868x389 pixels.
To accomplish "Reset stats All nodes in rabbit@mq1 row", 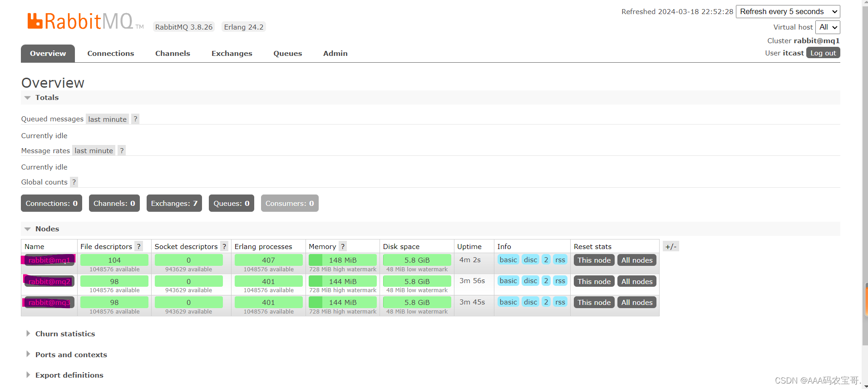I will [x=637, y=260].
